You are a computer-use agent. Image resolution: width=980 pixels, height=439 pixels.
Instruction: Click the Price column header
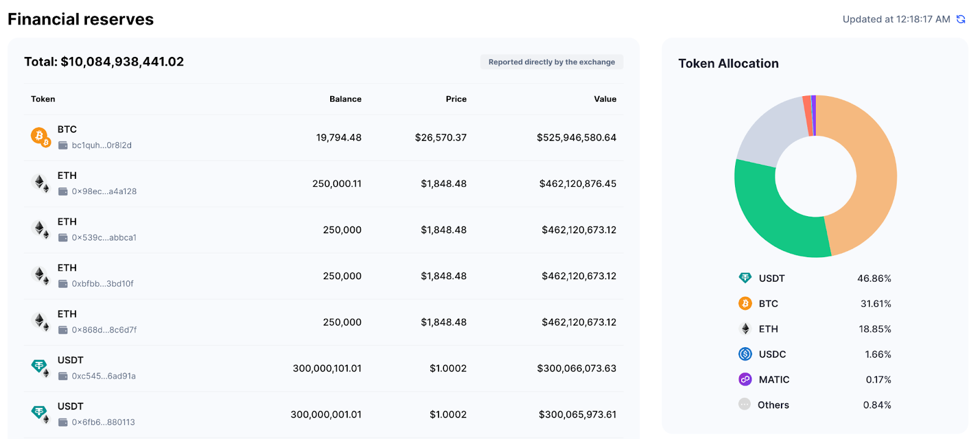[456, 99]
